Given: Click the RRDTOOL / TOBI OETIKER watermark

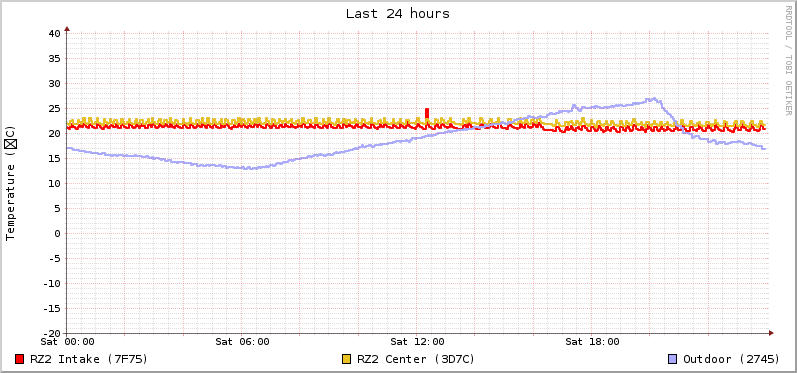Looking at the screenshot, I should (x=788, y=60).
